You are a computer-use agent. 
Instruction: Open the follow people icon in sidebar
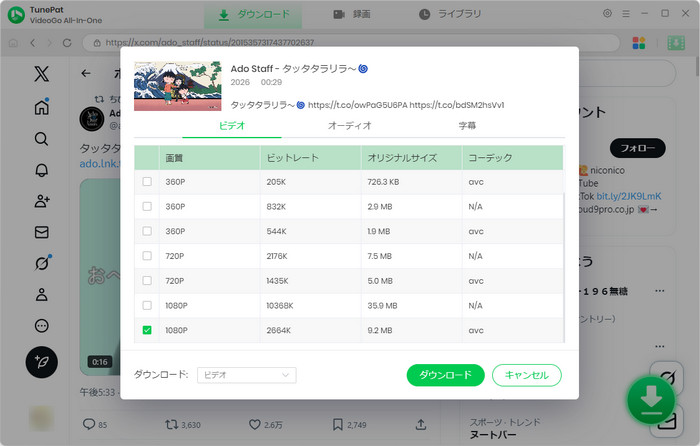[42, 201]
